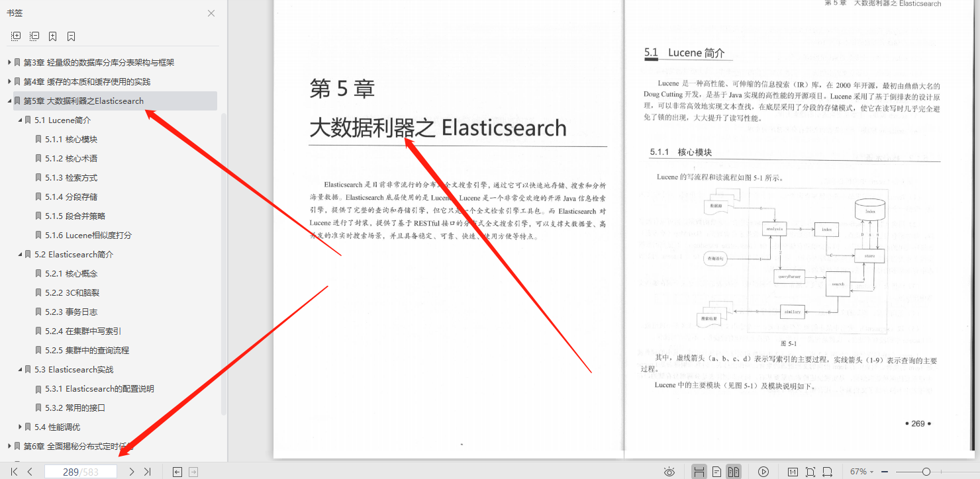Go to bookmark 5.3.2 常用的接口
This screenshot has width=980, height=479.
click(x=75, y=408)
